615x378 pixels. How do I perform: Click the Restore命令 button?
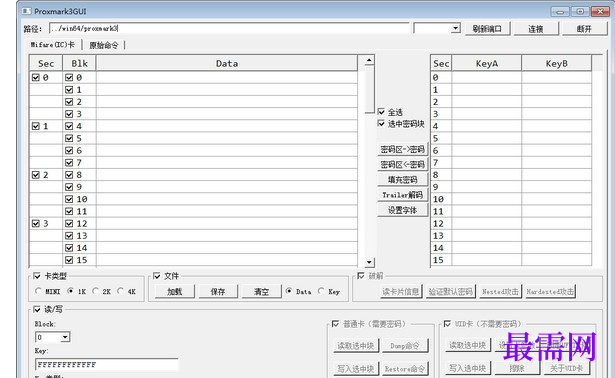click(405, 369)
